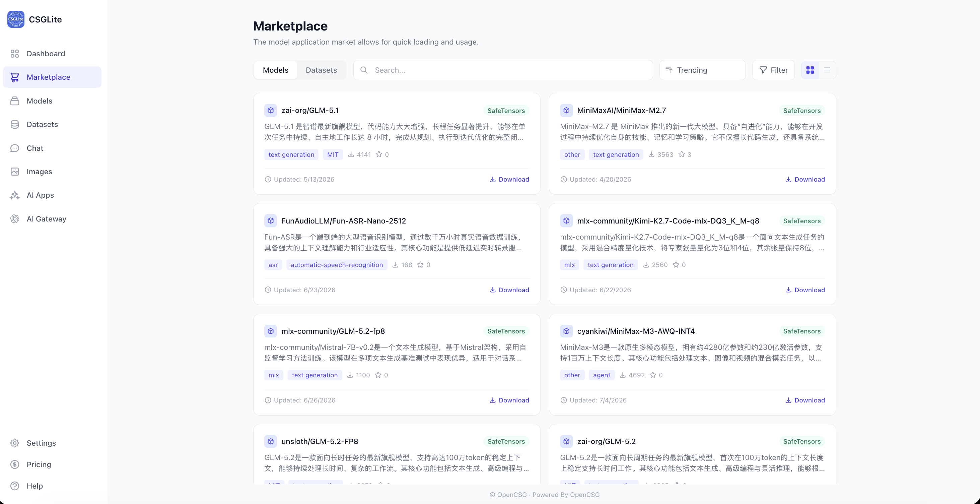Screen dimensions: 980x504
Task: Click SafeTensors badge on unsloth/GLM-5.2-FP8 card
Action: pyautogui.click(x=506, y=442)
